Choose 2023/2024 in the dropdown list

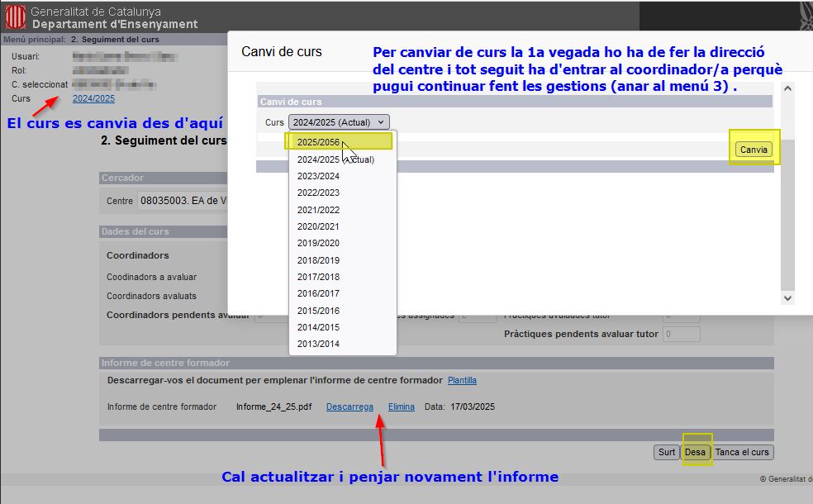(318, 176)
